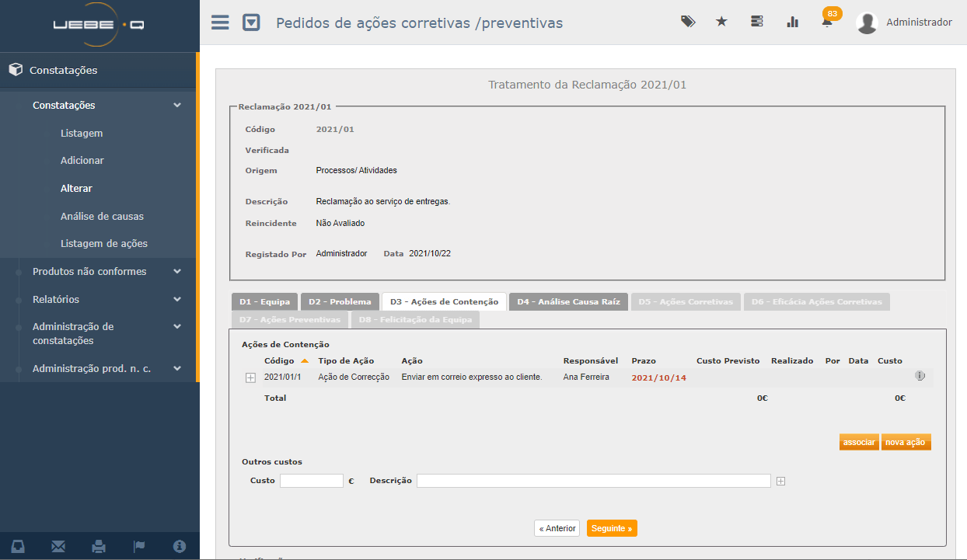
Task: Open the header dropdown arrow box
Action: point(251,23)
